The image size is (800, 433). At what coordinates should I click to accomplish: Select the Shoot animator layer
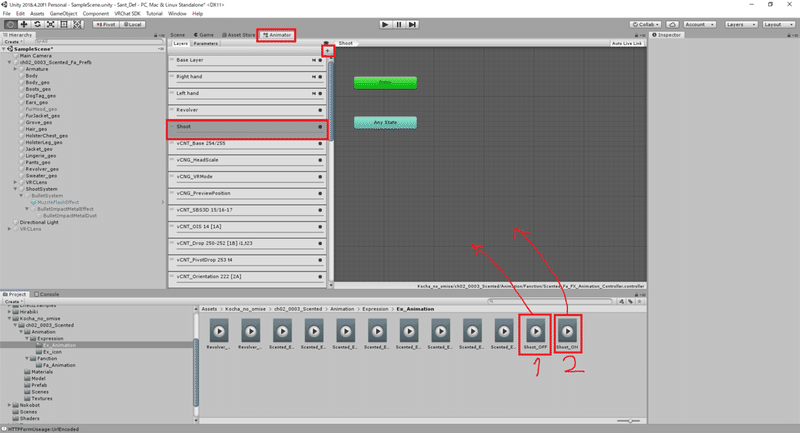point(247,129)
